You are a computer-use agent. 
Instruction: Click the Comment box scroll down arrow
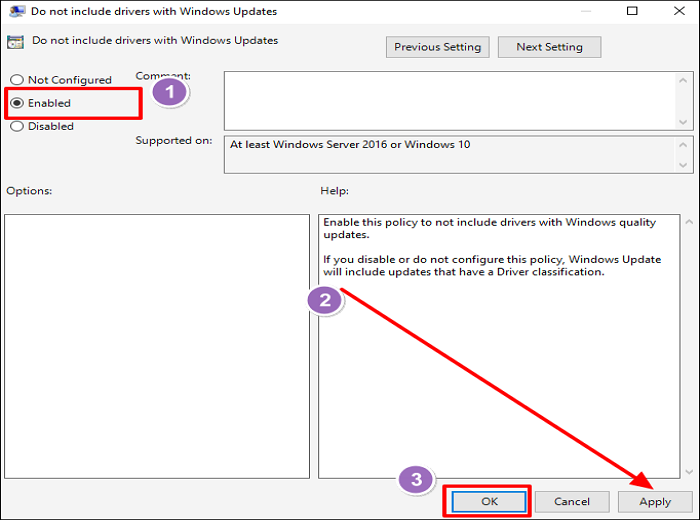pyautogui.click(x=683, y=122)
